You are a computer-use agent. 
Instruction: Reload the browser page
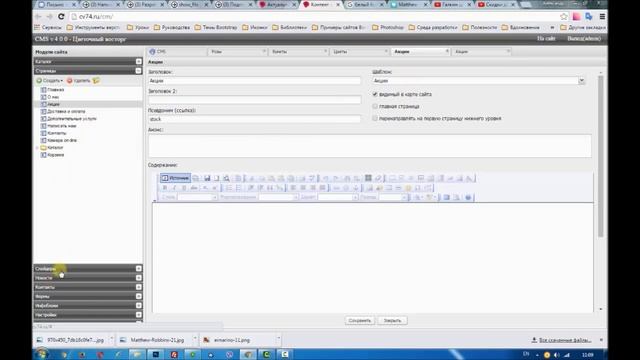tap(61, 17)
